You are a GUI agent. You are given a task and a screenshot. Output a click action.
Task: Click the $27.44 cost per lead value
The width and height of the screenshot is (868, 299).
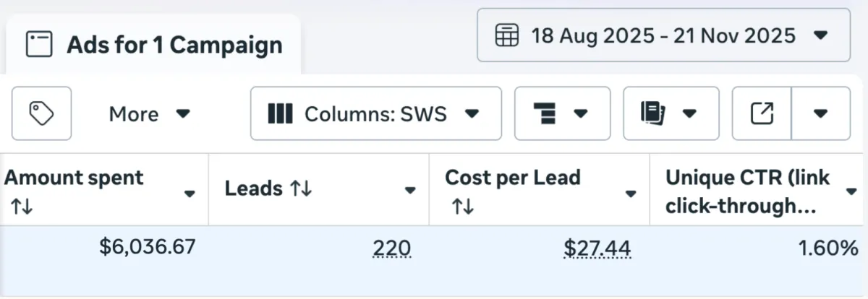click(x=597, y=248)
